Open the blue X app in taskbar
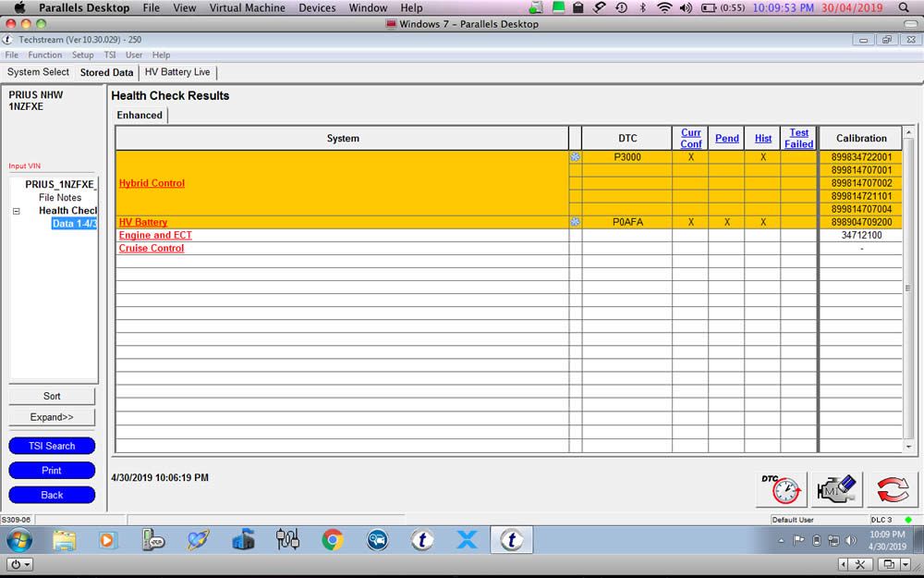This screenshot has height=578, width=924. click(x=467, y=540)
